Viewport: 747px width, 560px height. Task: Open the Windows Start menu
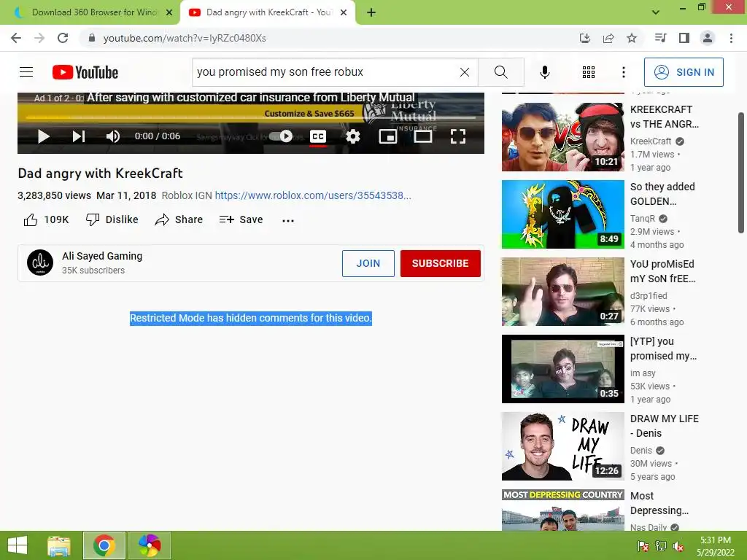pyautogui.click(x=18, y=545)
